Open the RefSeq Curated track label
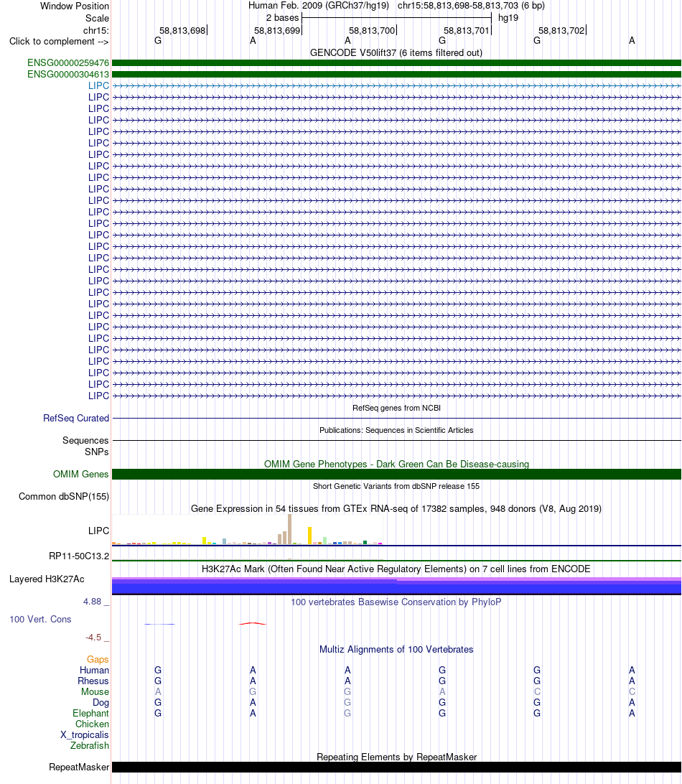This screenshot has height=784, width=682. coord(76,419)
